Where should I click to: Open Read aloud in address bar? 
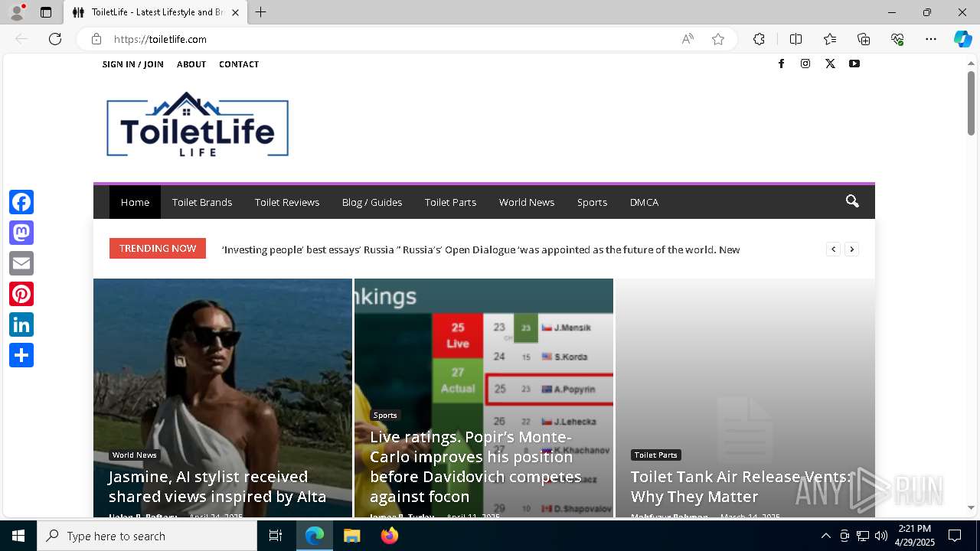tap(688, 39)
